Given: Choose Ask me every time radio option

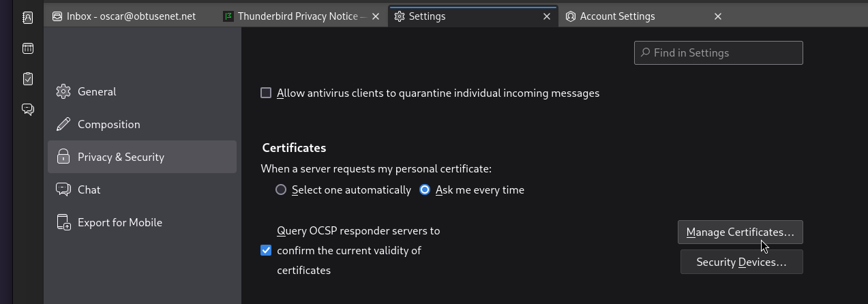Looking at the screenshot, I should point(425,190).
